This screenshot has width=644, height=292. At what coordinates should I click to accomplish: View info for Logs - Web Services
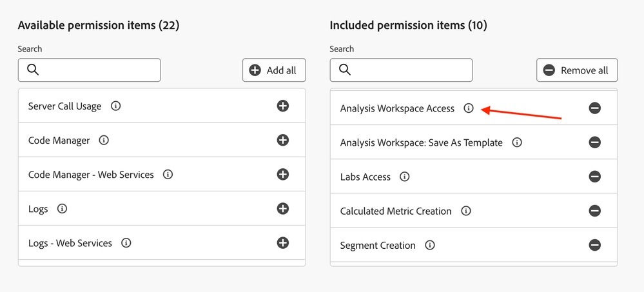pos(126,243)
